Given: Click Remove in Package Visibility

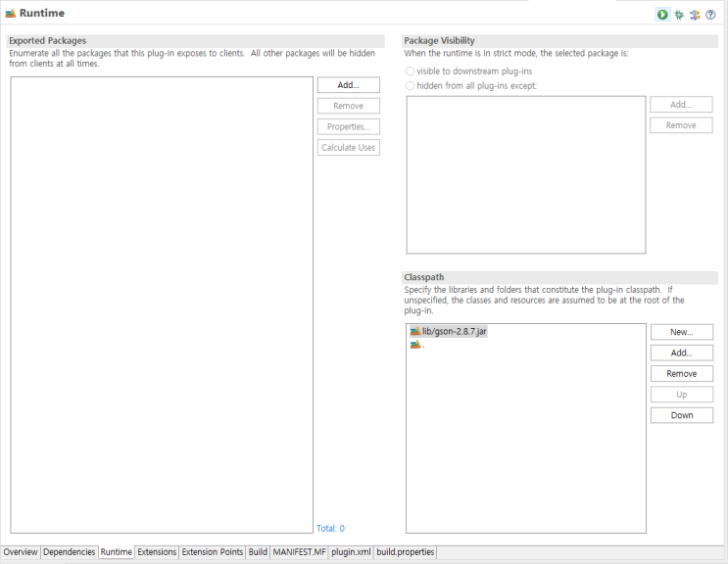Looking at the screenshot, I should (681, 125).
